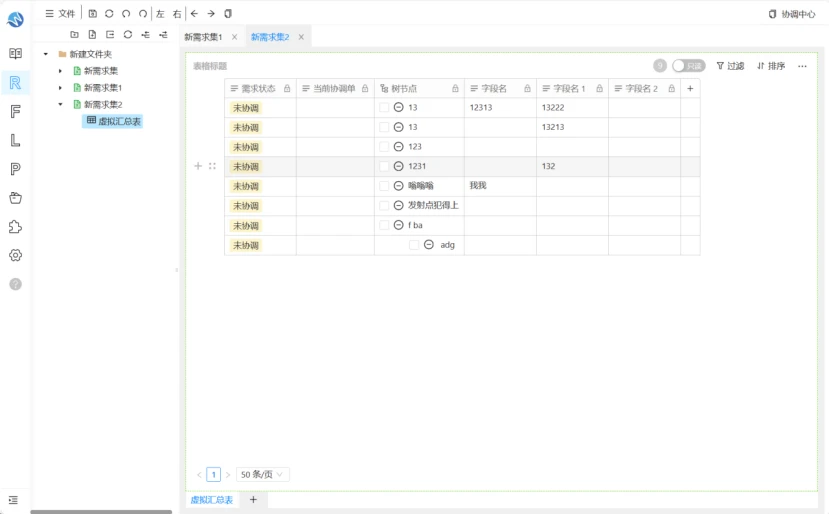
Task: Click the new file icon in the tree toolbar
Action: (92, 34)
